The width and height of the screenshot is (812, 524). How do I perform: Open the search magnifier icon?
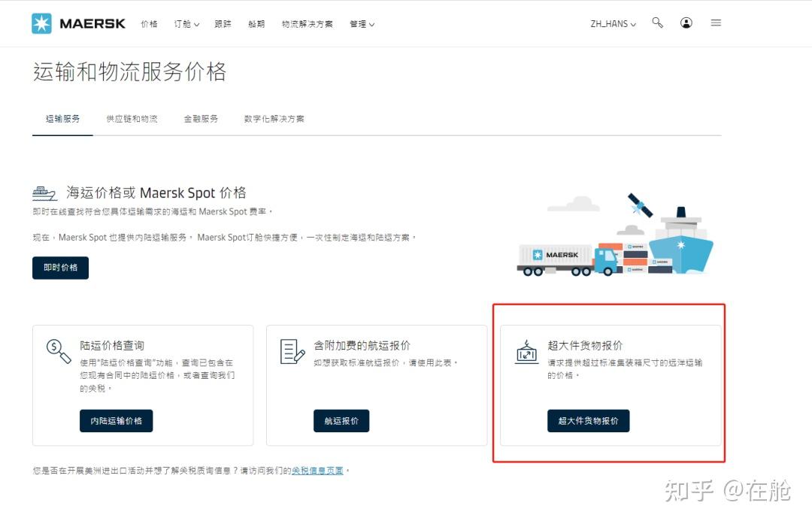click(657, 23)
